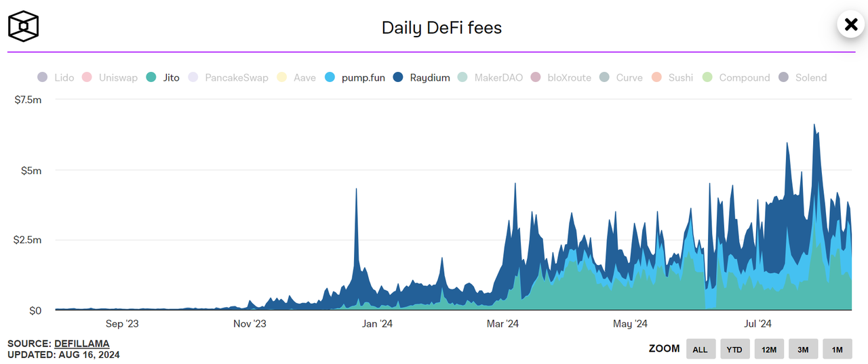Set zoom to 12M

[x=769, y=349]
